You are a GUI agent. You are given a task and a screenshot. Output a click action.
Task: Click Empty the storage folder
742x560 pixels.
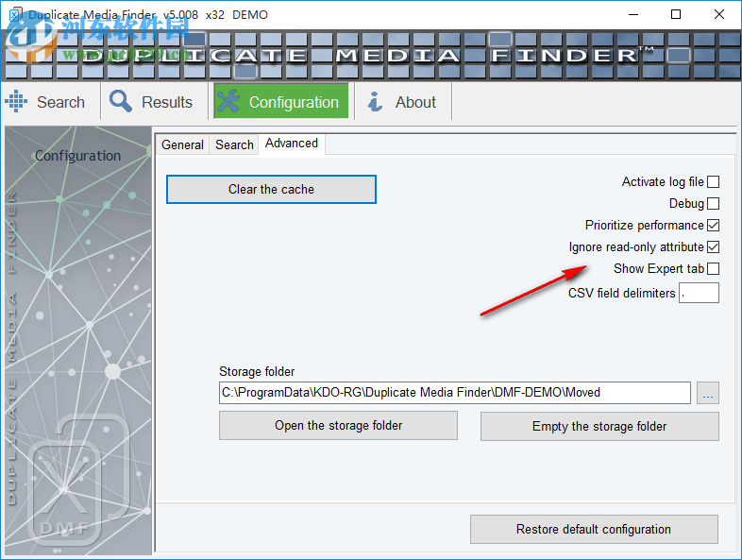599,427
